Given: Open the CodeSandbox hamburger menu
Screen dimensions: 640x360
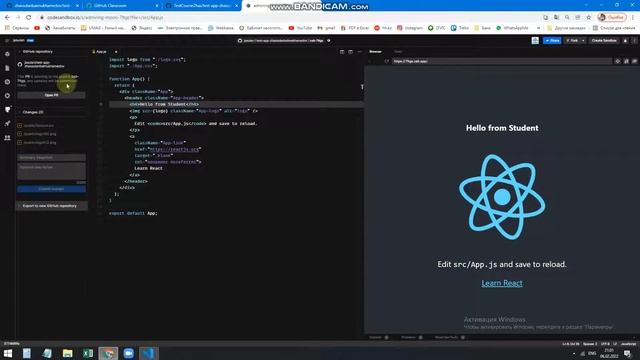Looking at the screenshot, I should 7,40.
